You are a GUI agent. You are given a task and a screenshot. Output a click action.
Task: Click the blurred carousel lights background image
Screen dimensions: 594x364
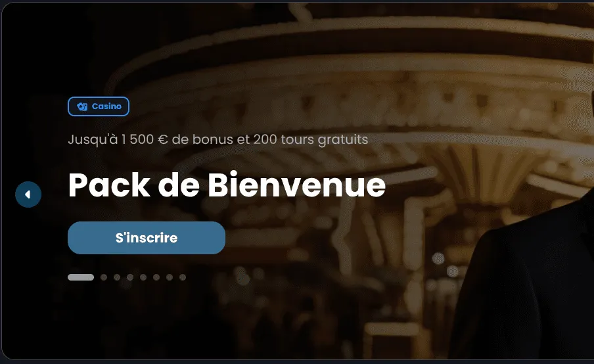[341, 76]
